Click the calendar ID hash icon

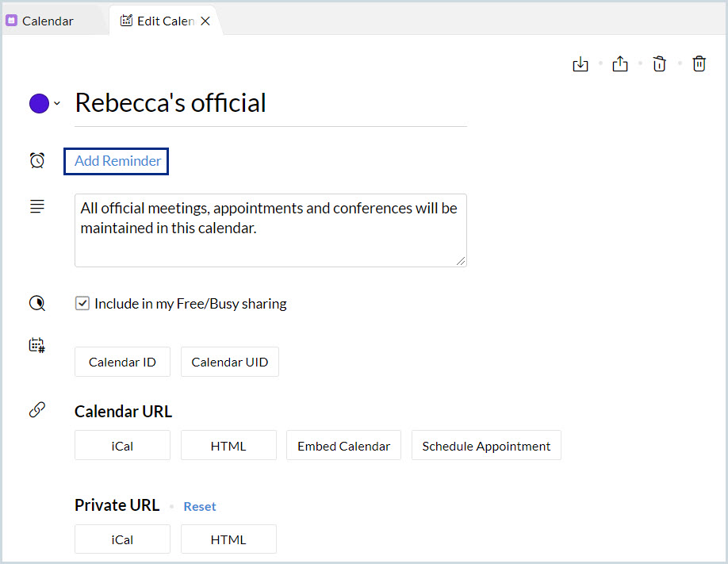tap(37, 345)
